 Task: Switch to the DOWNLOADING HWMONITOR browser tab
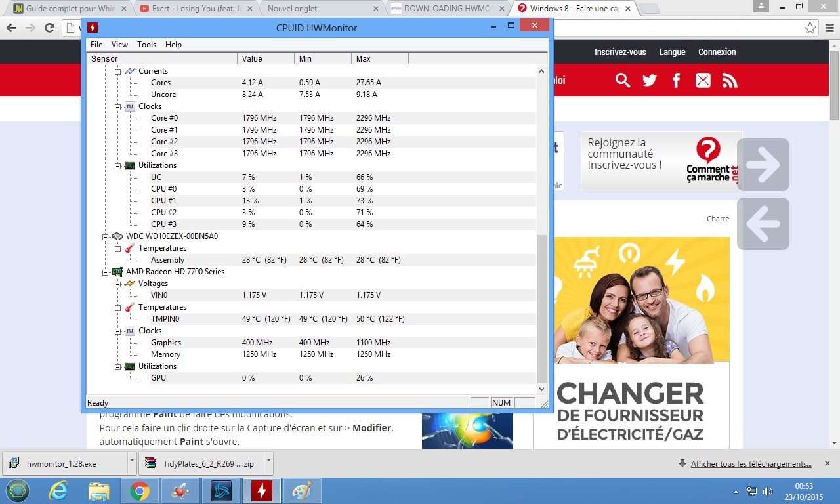tap(447, 9)
